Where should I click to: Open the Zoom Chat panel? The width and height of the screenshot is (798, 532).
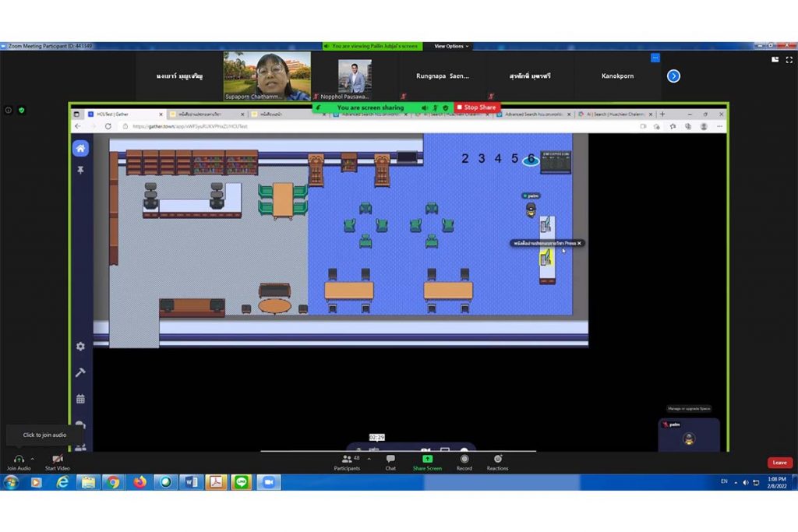390,462
